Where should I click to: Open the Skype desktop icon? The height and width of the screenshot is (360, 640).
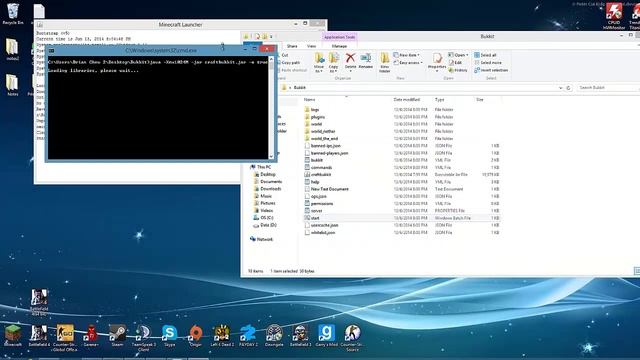point(169,336)
